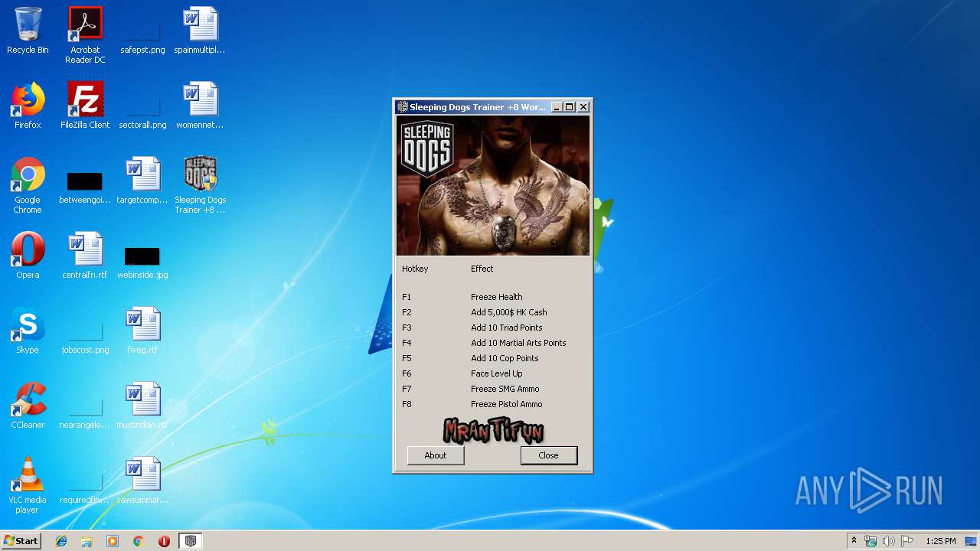Launch Acrobat Reader DC shortcut
Image resolution: width=980 pixels, height=551 pixels.
point(85,34)
